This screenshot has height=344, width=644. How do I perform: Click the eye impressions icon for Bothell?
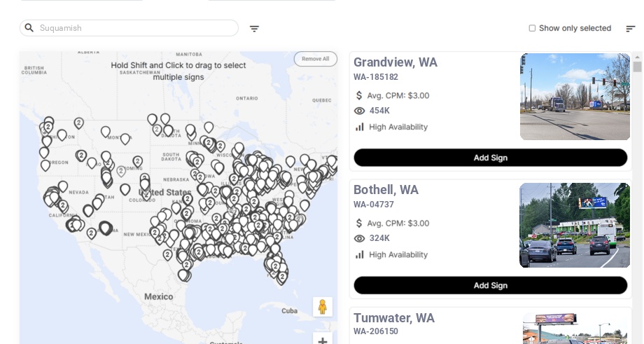(360, 238)
